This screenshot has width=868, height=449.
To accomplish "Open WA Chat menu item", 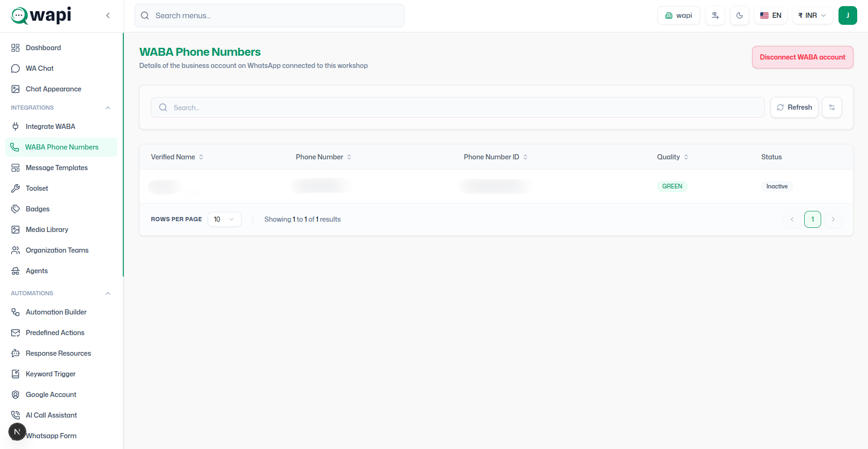I will [x=61, y=68].
